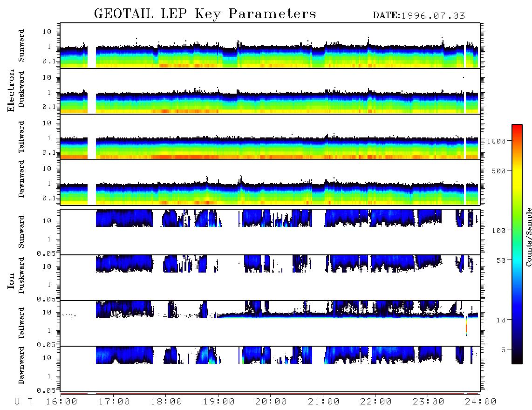Click the Counts/Sample colorbar label
This screenshot has height=410, width=532.
coord(528,237)
